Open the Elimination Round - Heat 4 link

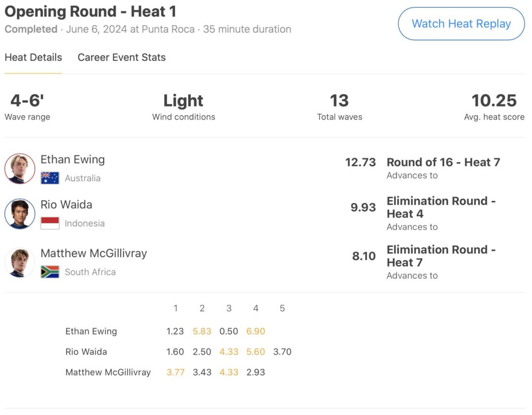(x=441, y=207)
